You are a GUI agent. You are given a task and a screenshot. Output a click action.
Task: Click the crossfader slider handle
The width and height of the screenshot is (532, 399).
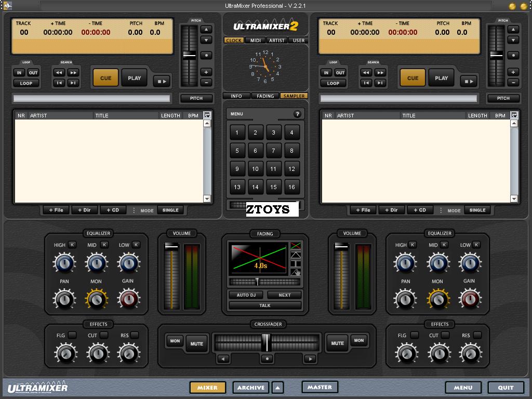click(x=267, y=342)
